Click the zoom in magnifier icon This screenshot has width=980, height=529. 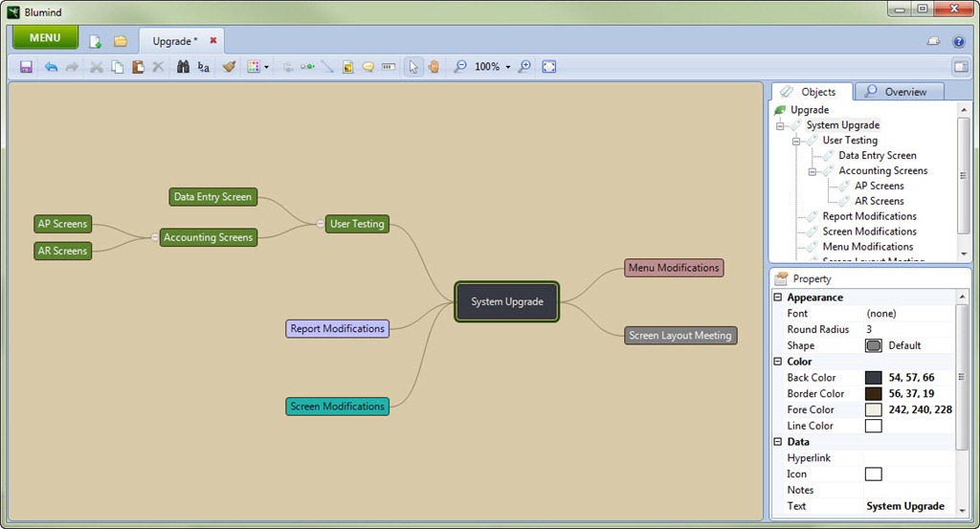pos(524,67)
